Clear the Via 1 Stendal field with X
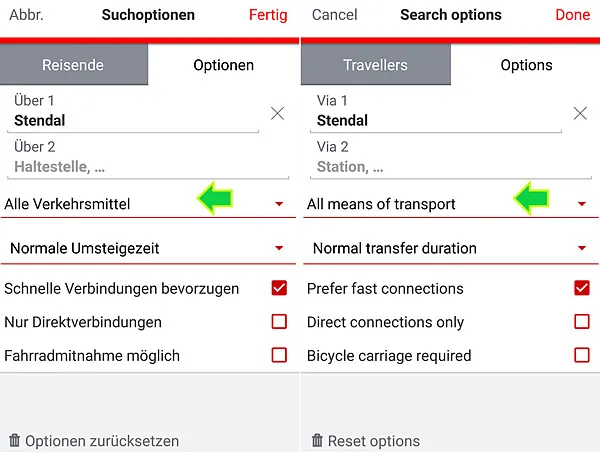The height and width of the screenshot is (453, 600). (580, 114)
